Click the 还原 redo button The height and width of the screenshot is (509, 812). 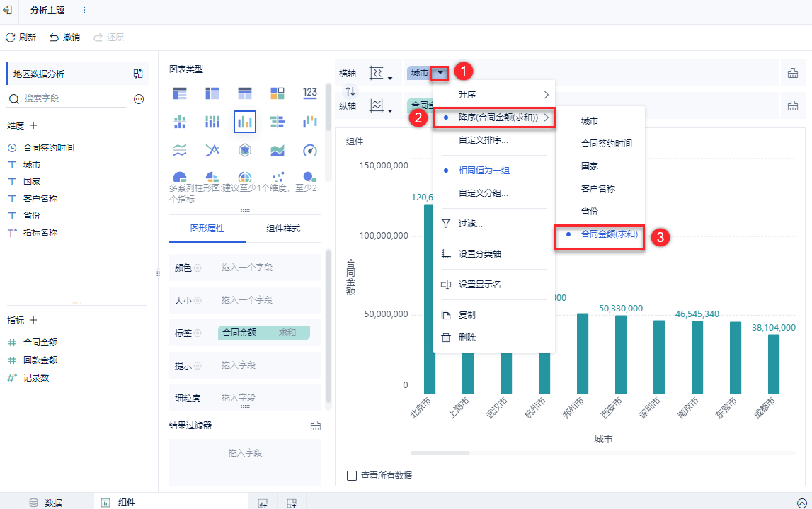109,38
